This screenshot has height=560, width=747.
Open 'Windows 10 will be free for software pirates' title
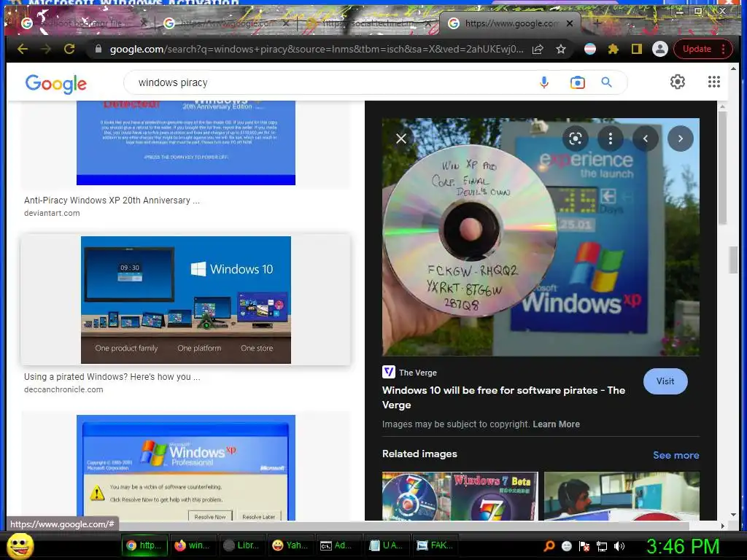pyautogui.click(x=503, y=397)
